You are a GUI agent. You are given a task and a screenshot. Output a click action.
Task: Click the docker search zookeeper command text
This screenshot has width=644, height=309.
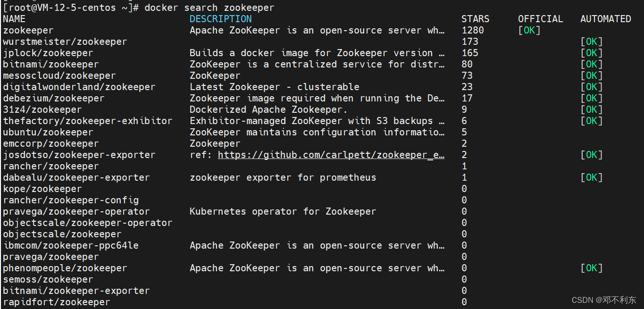[x=209, y=8]
